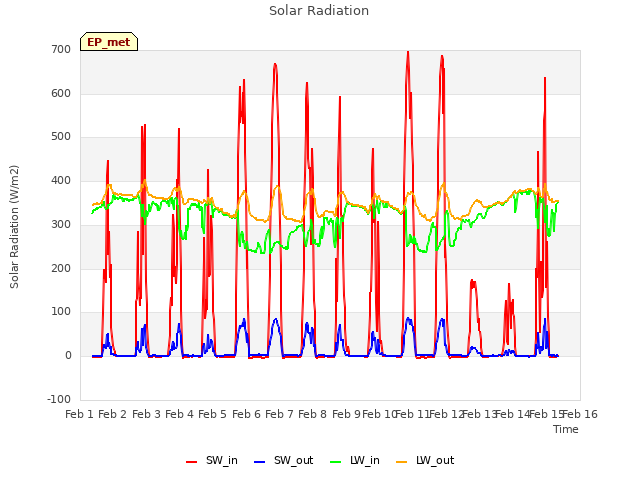Click the 0 y-axis tick label
640x480 pixels.
[68, 356]
